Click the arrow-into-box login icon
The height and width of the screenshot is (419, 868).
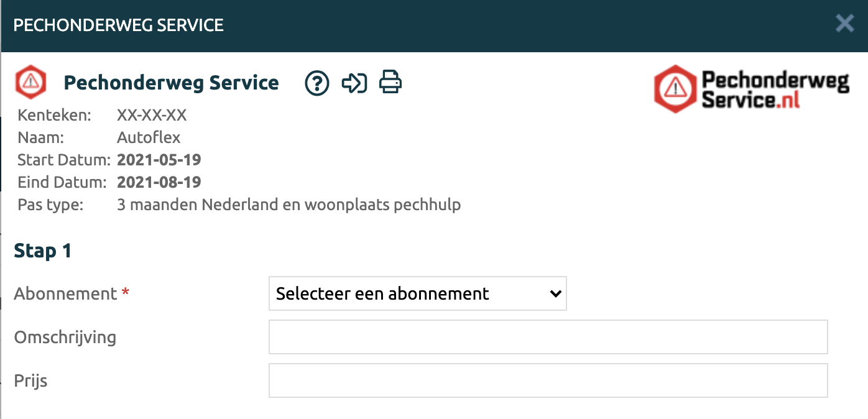point(354,83)
